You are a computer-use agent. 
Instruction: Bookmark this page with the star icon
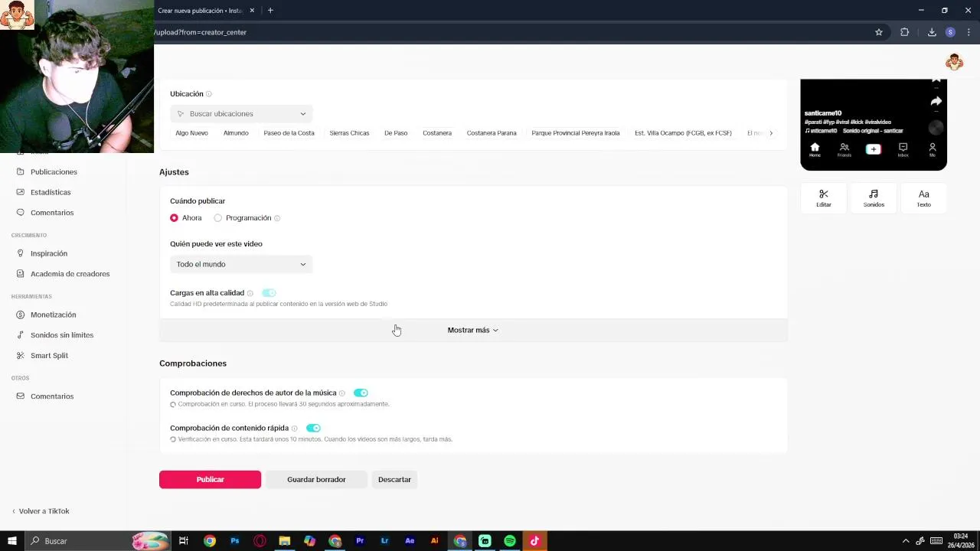879,32
